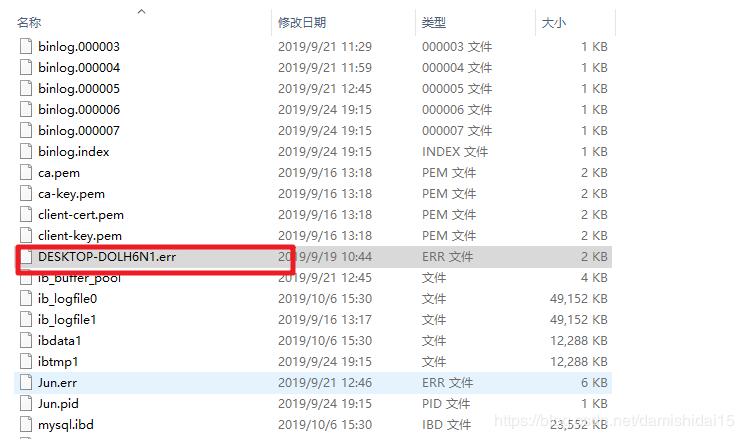The width and height of the screenshot is (754, 443).
Task: Sort files by 修改日期 column header
Action: click(x=302, y=22)
